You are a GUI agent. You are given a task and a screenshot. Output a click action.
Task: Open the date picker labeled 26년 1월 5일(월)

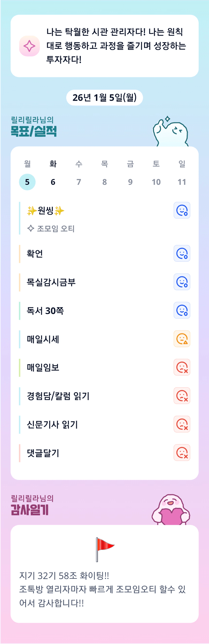[x=104, y=98]
